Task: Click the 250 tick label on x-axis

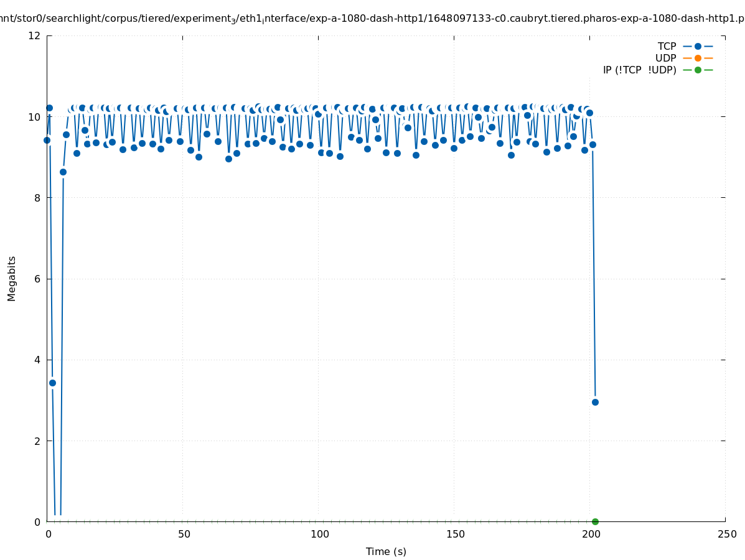Action: coord(726,534)
